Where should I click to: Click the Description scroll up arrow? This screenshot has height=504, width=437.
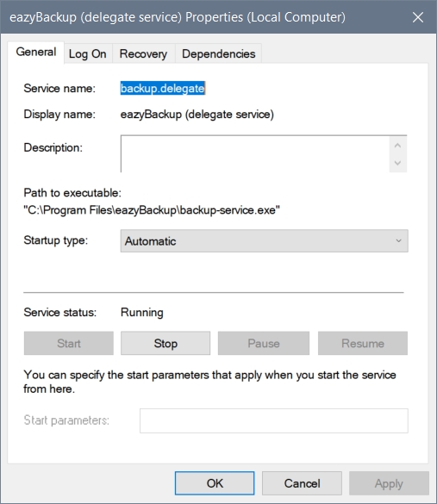coord(397,146)
